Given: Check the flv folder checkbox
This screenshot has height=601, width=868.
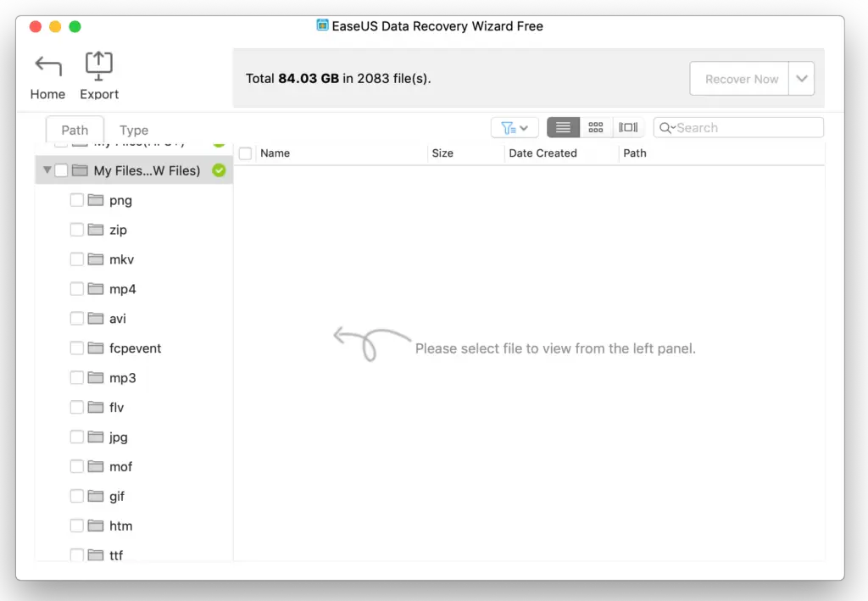Looking at the screenshot, I should tap(77, 408).
